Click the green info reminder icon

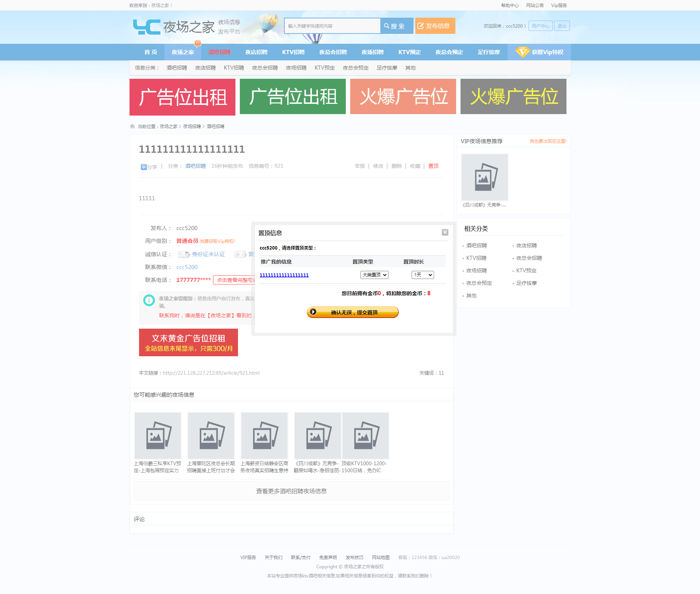point(149,300)
